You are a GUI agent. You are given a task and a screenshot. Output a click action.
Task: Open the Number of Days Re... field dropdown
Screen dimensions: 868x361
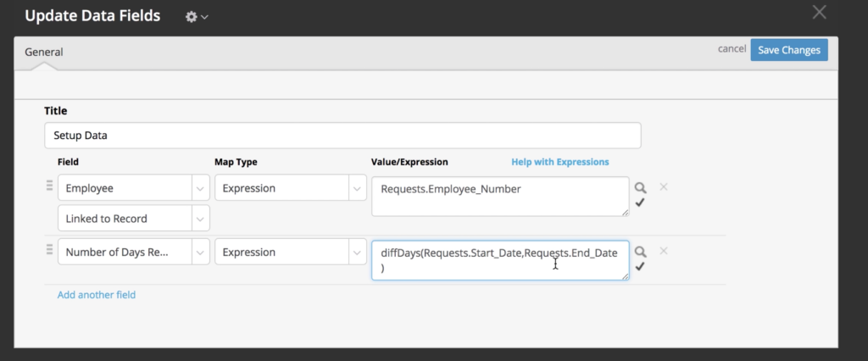point(133,252)
